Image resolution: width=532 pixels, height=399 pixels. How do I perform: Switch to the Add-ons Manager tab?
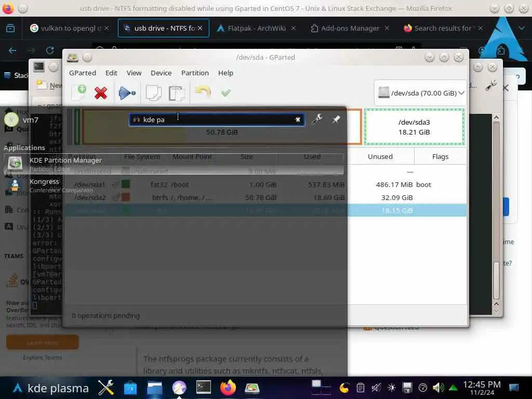(350, 28)
